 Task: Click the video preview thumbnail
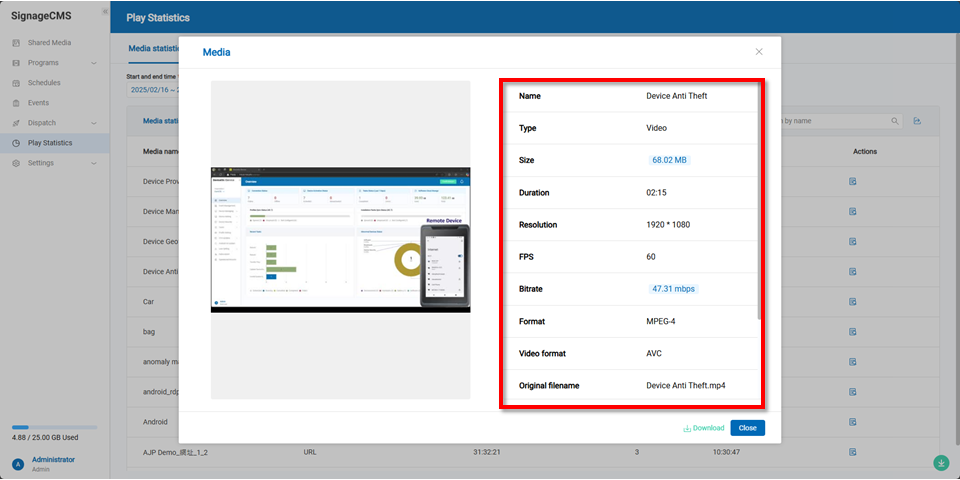(x=340, y=240)
